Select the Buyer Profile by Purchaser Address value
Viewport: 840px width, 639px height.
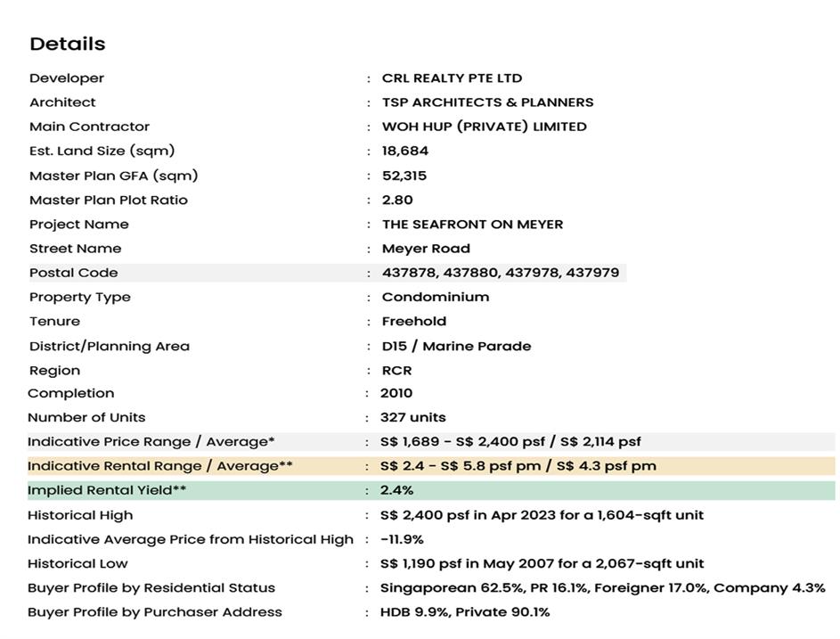(x=464, y=612)
